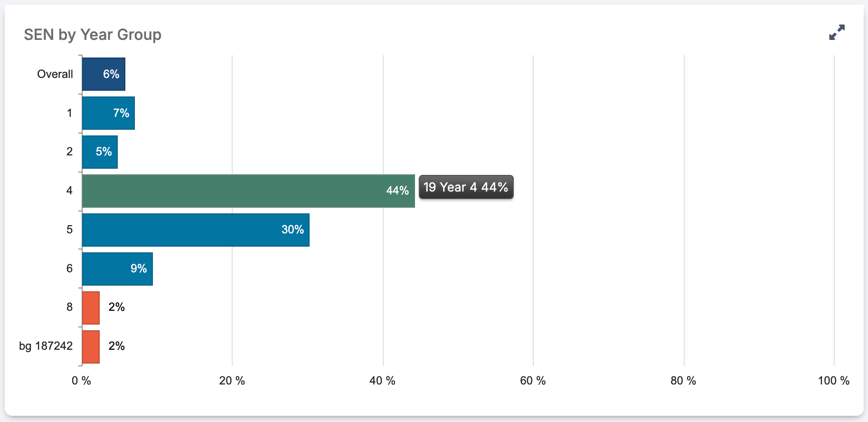Expand the SEN by Year Group chart
868x422 pixels.
coord(837,32)
